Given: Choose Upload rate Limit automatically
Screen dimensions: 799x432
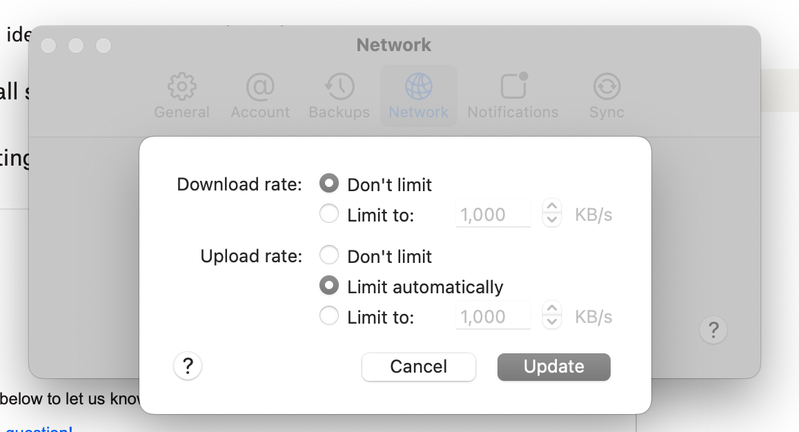Looking at the screenshot, I should (329, 287).
